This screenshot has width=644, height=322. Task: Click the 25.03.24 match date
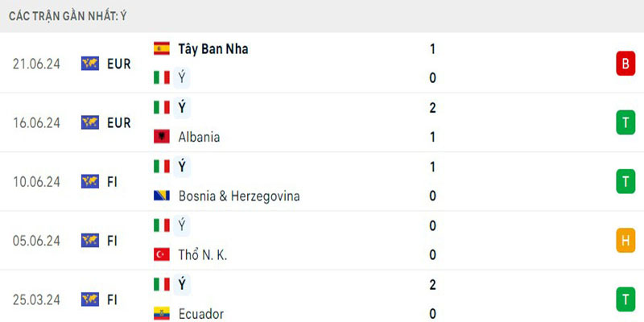coord(37,299)
